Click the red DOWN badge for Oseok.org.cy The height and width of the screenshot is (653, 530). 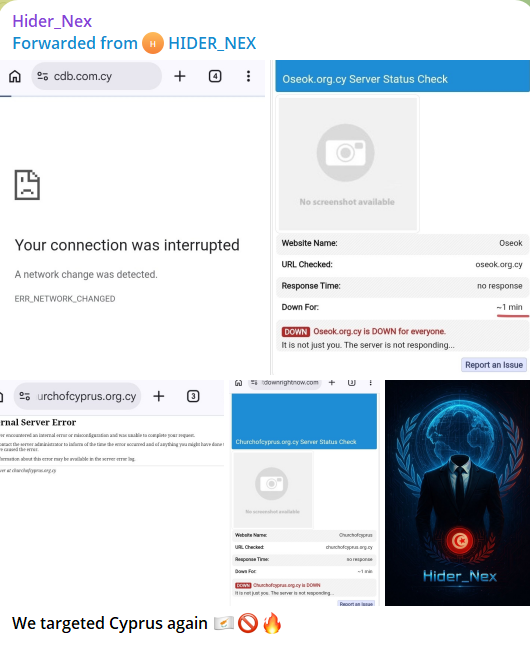pos(296,332)
